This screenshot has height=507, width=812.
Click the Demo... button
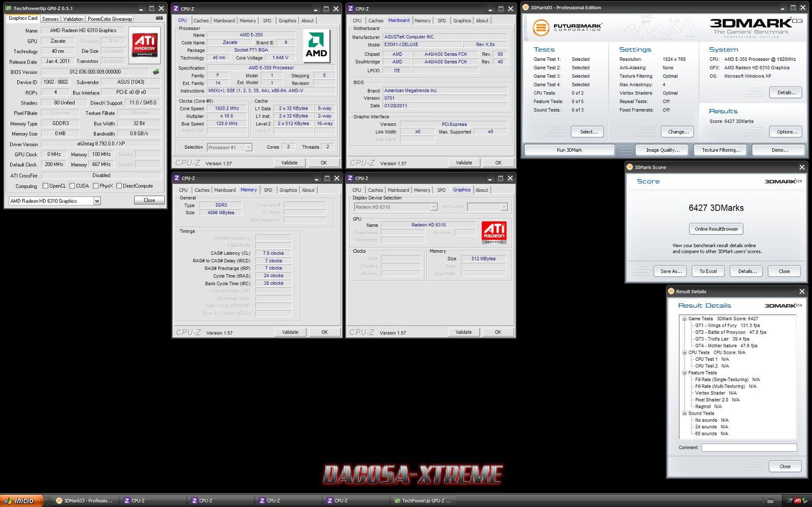point(780,150)
